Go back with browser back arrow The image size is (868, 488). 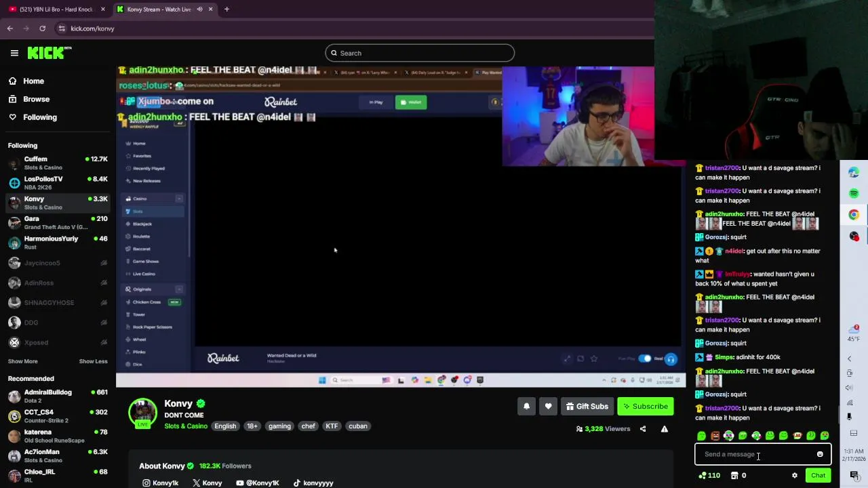(9, 28)
